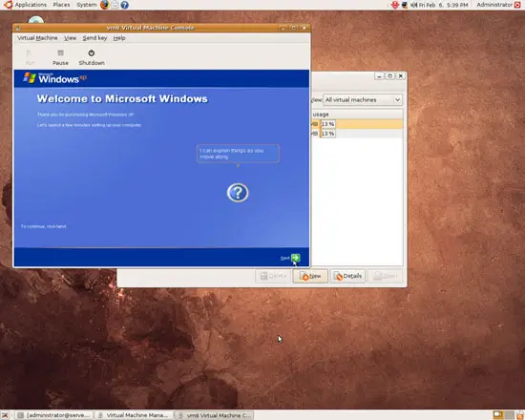Click the Administrator user switcher
Screen dimensions: 525x420
494,5
